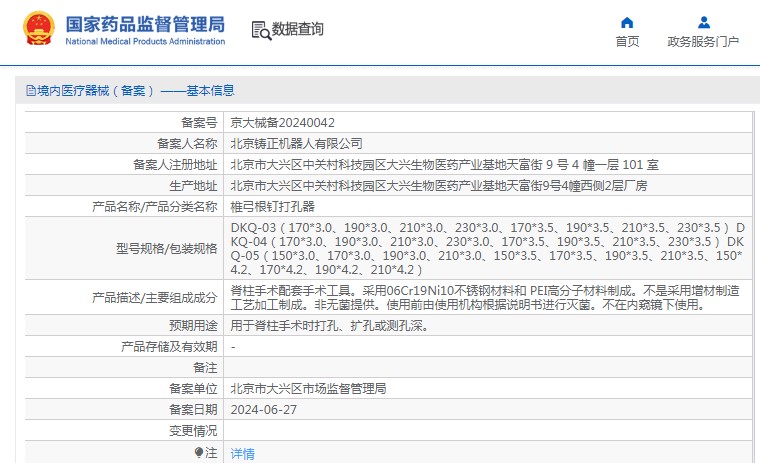The width and height of the screenshot is (760, 463).
Task: Select the 备案人注册地址 label
Action: (x=175, y=165)
